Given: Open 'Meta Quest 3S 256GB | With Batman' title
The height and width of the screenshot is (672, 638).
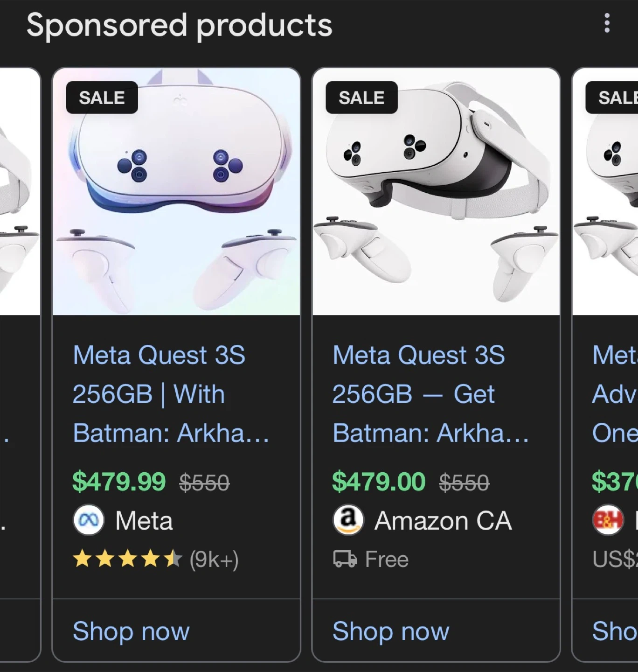Looking at the screenshot, I should (171, 394).
